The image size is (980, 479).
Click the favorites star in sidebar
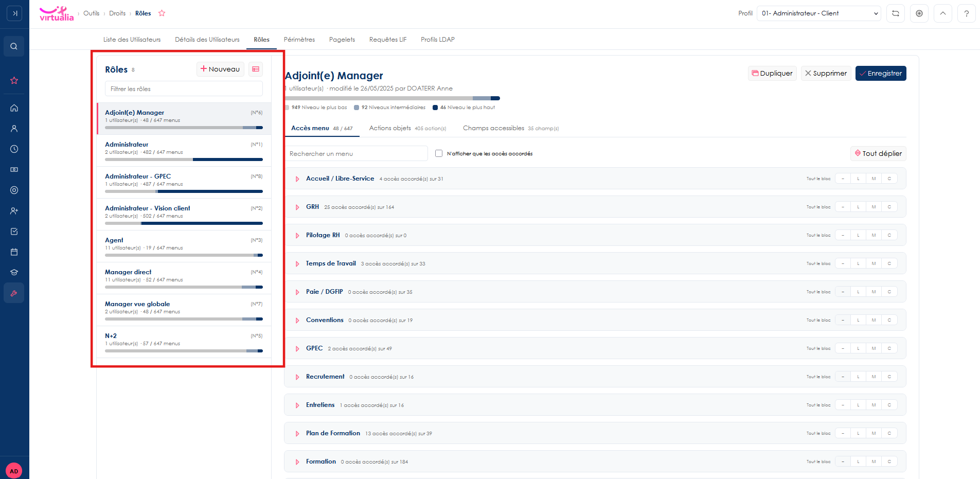[x=14, y=81]
